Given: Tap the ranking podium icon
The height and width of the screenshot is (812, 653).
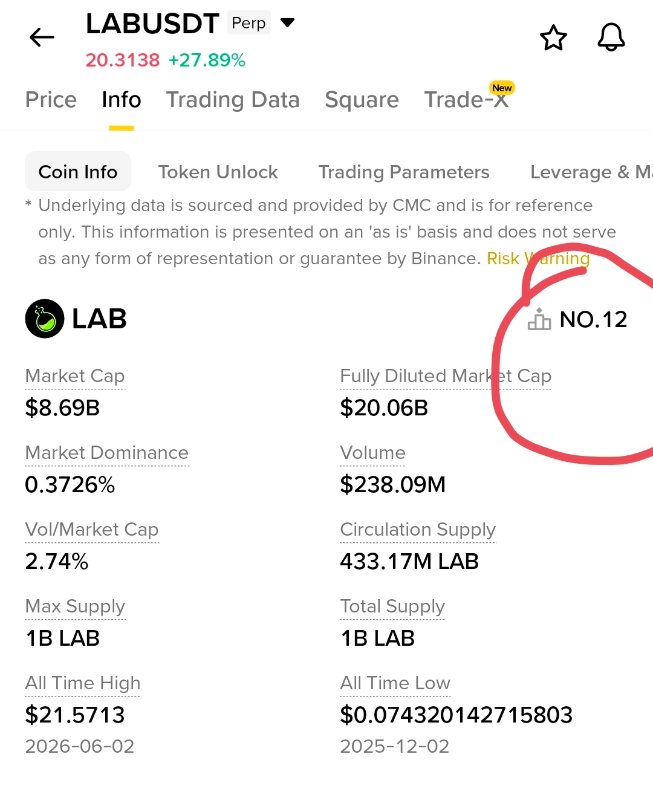Looking at the screenshot, I should pos(539,319).
